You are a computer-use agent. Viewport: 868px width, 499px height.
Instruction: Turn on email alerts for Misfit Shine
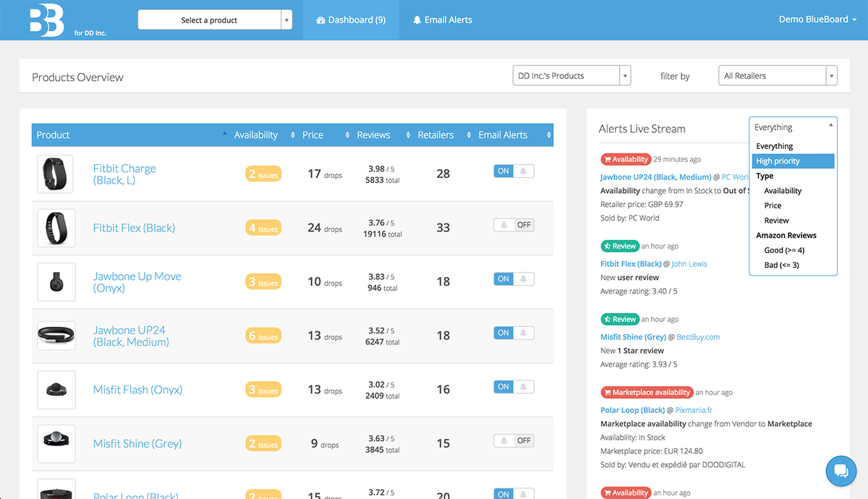point(514,440)
